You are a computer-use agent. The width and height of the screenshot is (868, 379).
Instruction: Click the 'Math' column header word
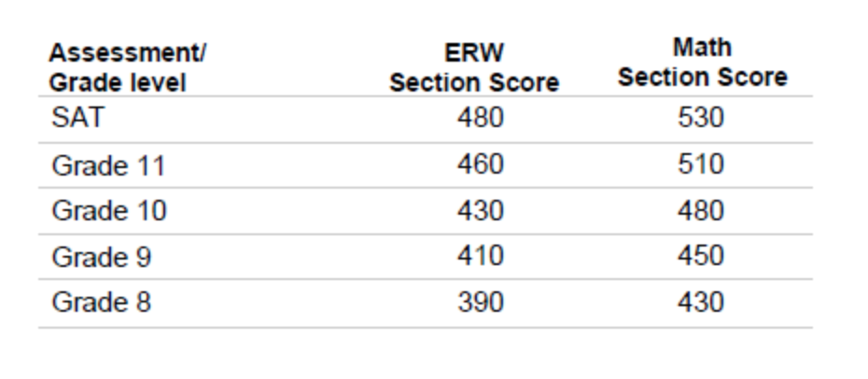point(702,48)
